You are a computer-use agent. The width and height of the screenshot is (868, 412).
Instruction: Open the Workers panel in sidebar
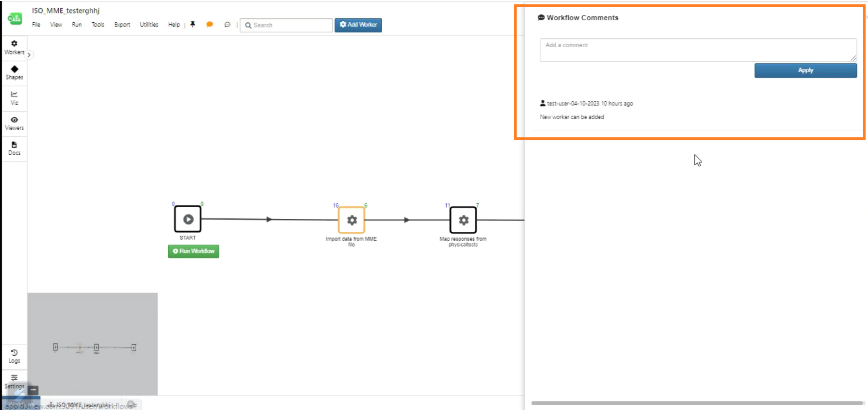(x=14, y=47)
